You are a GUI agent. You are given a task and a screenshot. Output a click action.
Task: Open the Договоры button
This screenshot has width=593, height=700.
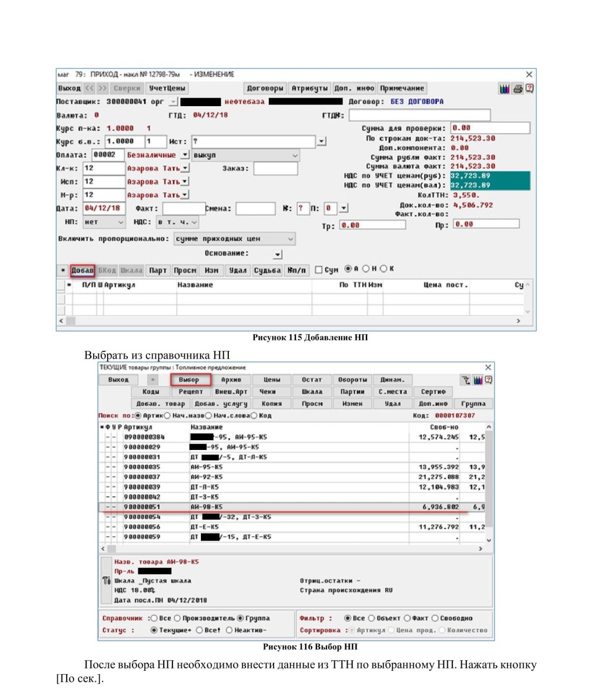pos(265,88)
